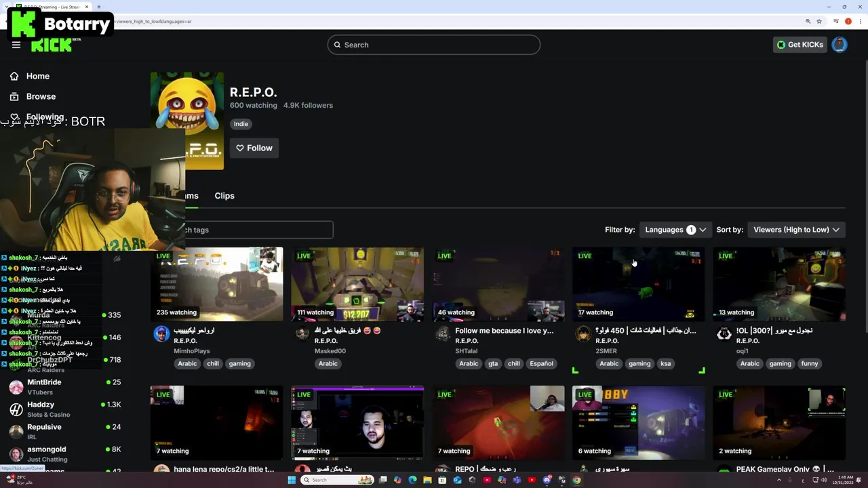Viewport: 868px width, 488px height.
Task: Open the hamburger menu beside Kick logo
Action: (x=16, y=45)
